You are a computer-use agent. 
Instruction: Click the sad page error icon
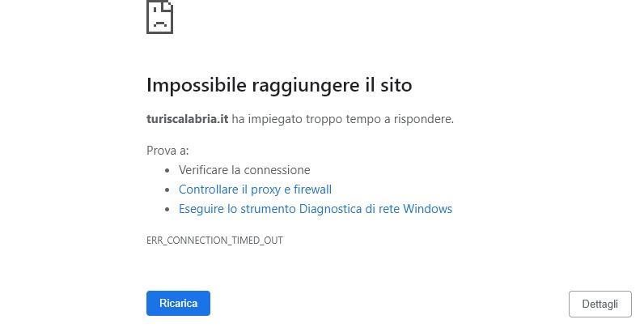pyautogui.click(x=159, y=17)
